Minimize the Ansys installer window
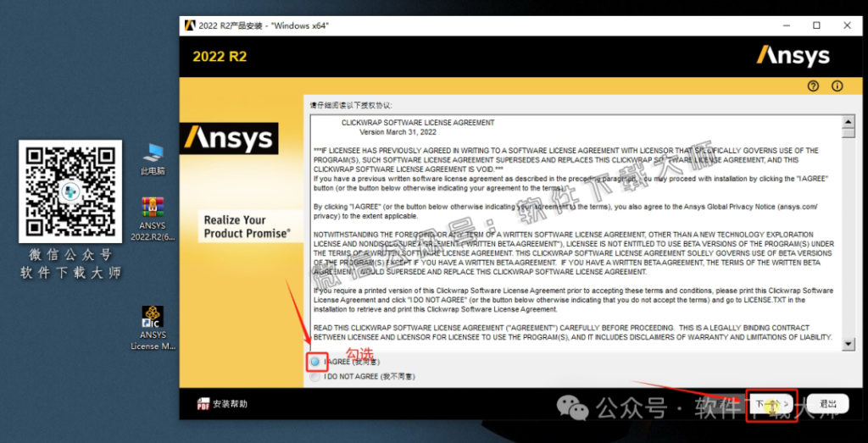Image resolution: width=868 pixels, height=443 pixels. click(x=787, y=25)
